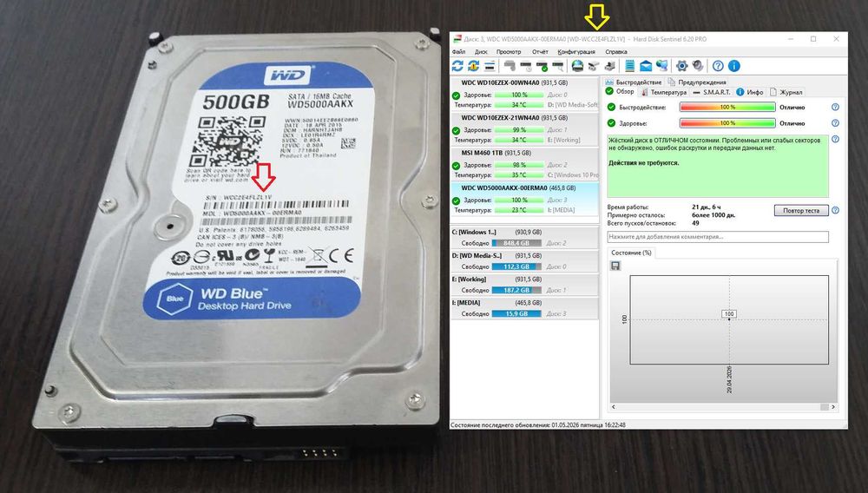Click the blue refresh arrows toolbar icon

pyautogui.click(x=457, y=66)
